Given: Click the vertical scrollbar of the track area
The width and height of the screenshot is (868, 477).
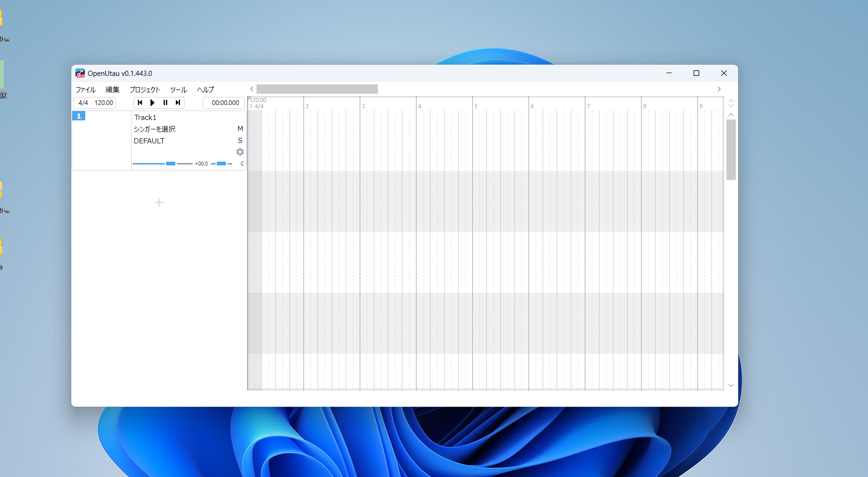Looking at the screenshot, I should click(730, 149).
